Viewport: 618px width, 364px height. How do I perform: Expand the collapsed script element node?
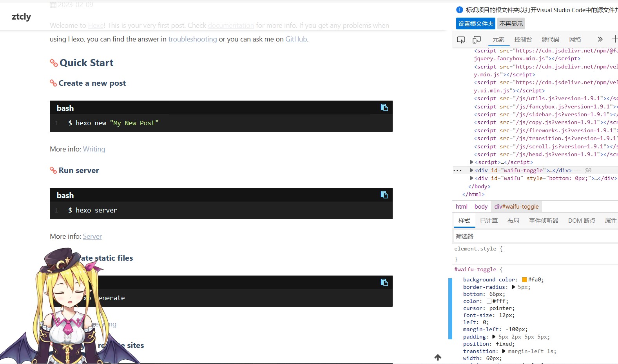(471, 162)
